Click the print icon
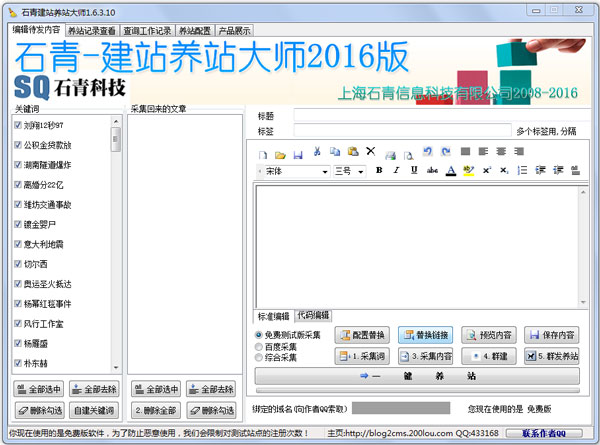Image resolution: width=600 pixels, height=445 pixels. [x=390, y=155]
